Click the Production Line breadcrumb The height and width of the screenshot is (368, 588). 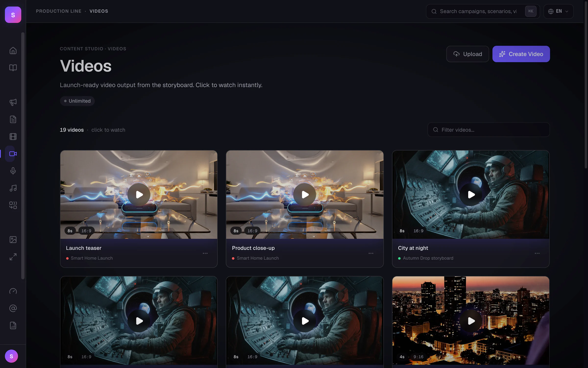[59, 11]
